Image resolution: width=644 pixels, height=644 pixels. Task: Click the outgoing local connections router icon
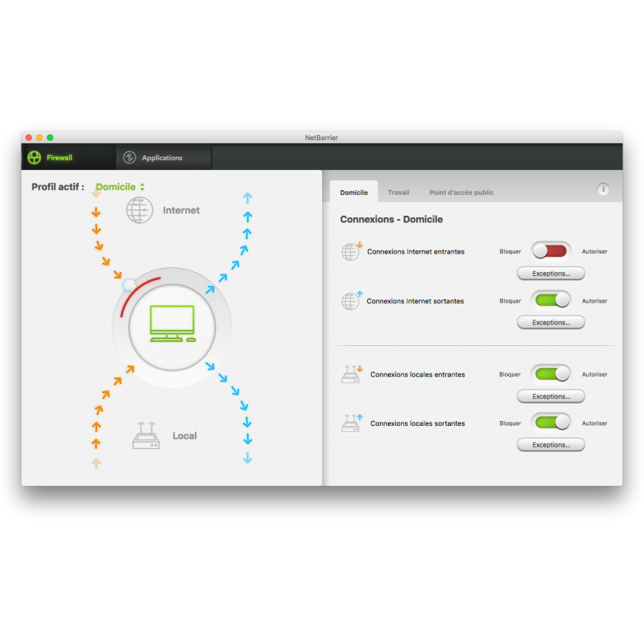tap(352, 423)
